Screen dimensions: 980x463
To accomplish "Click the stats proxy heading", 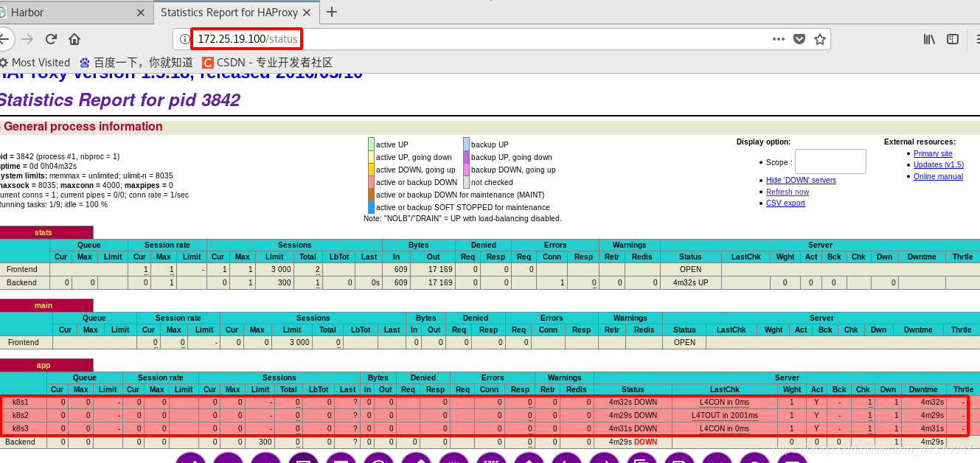I will point(44,232).
